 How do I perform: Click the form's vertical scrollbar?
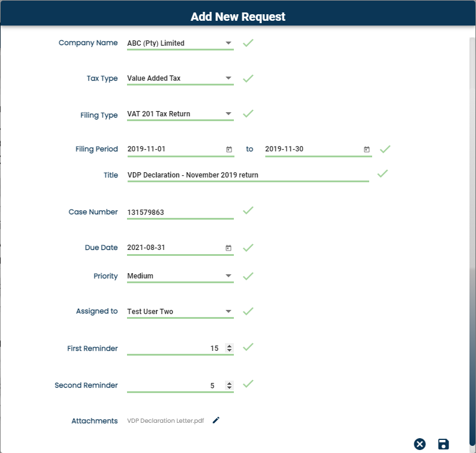(x=472, y=242)
